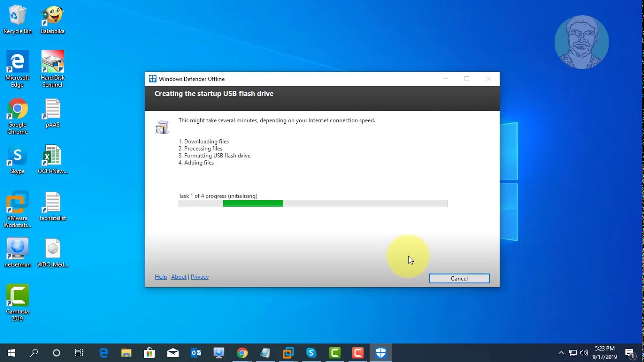
Task: Select the Camtasia 2019 desktop icon
Action: coord(17,302)
